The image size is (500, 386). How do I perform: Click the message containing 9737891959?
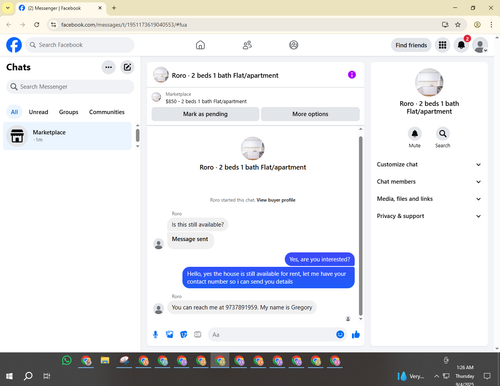point(242,307)
